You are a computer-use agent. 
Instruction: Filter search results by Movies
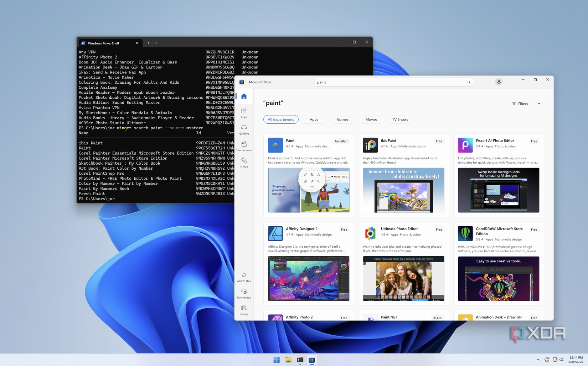coord(371,119)
